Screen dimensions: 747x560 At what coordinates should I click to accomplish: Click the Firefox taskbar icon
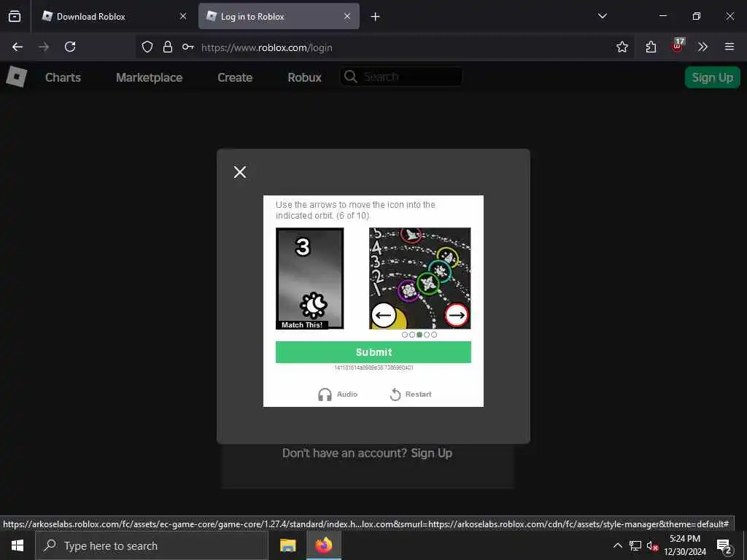323,545
